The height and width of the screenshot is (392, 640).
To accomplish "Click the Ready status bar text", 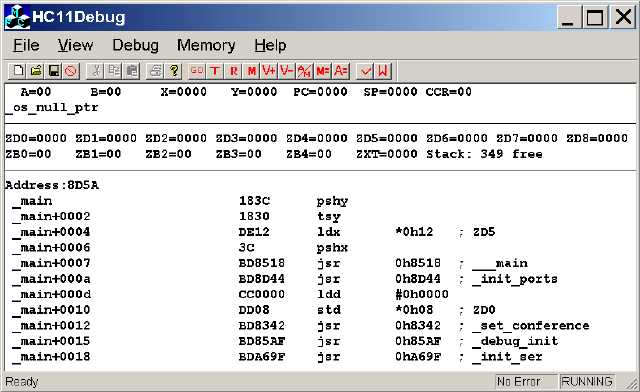I will tap(22, 382).
